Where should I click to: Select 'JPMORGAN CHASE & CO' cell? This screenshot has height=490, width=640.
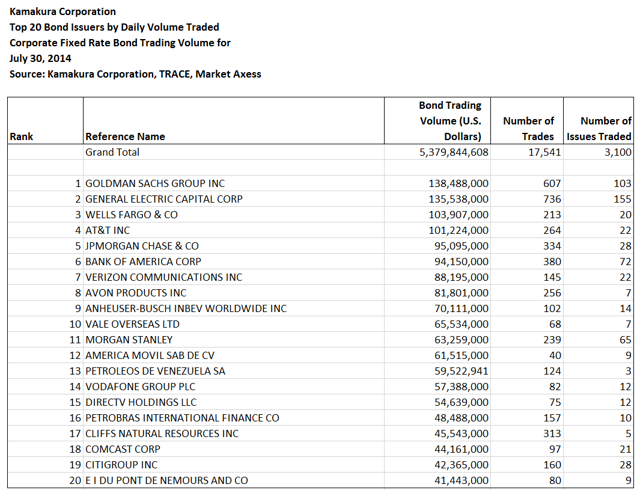(142, 246)
